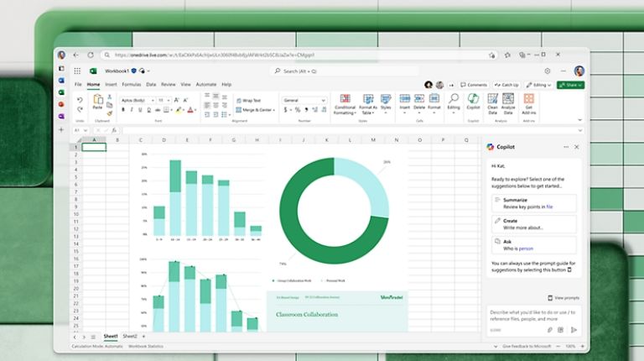Open Copilot pane more options ellipsis
The height and width of the screenshot is (361, 644).
(566, 147)
